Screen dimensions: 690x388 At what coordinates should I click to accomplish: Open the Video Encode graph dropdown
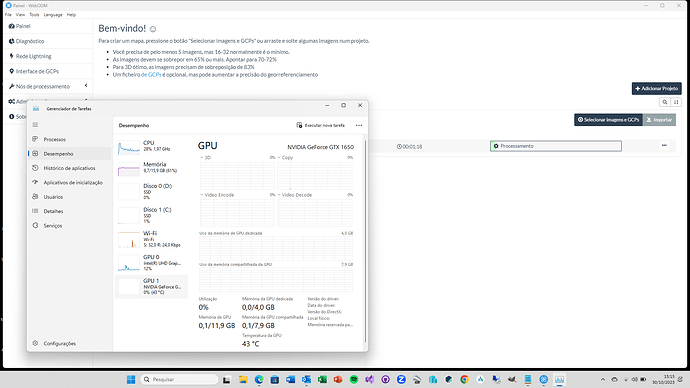217,195
